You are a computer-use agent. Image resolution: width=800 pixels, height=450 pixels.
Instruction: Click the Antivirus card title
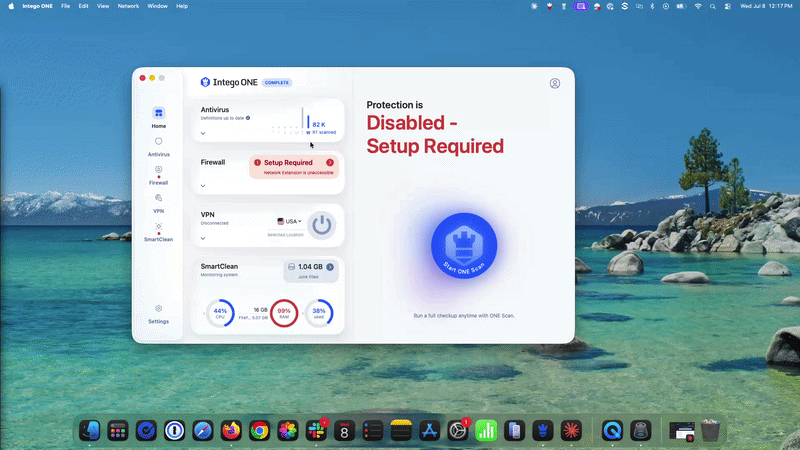215,110
